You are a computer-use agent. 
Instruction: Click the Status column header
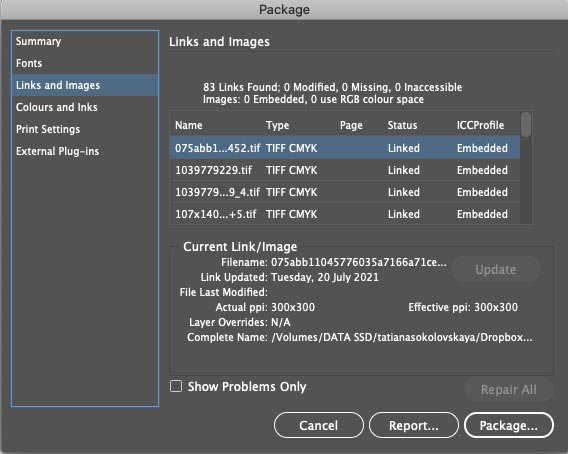[402, 125]
